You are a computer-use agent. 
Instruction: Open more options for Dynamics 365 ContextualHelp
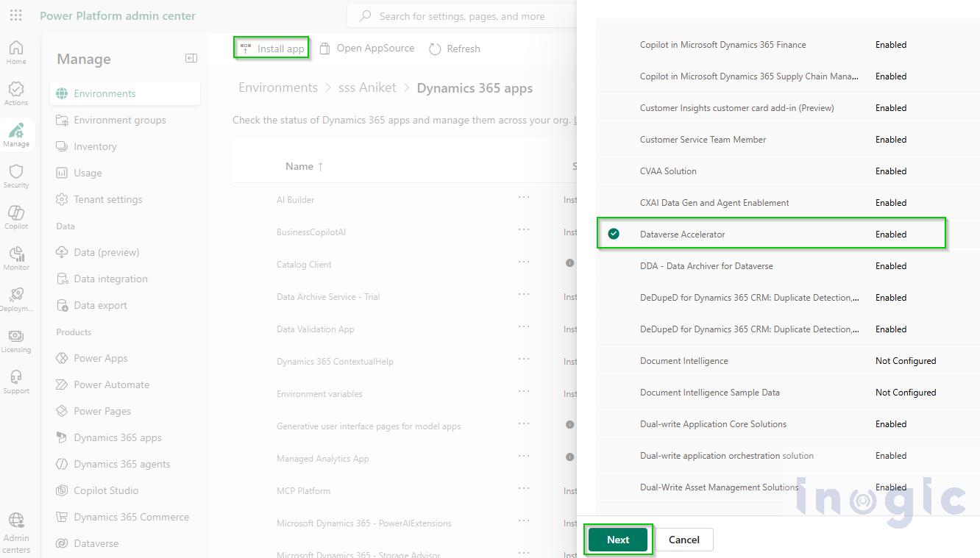coord(524,360)
